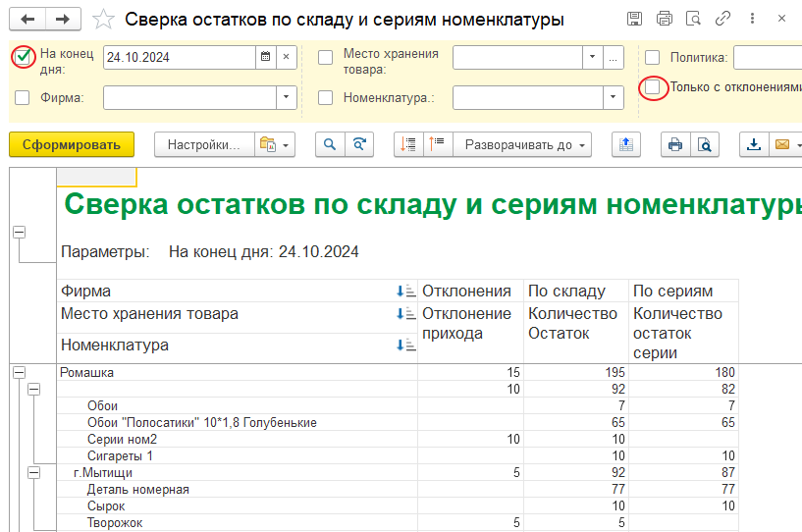Collapse the 'г.Мытищи' group node
The image size is (802, 532).
tap(34, 473)
